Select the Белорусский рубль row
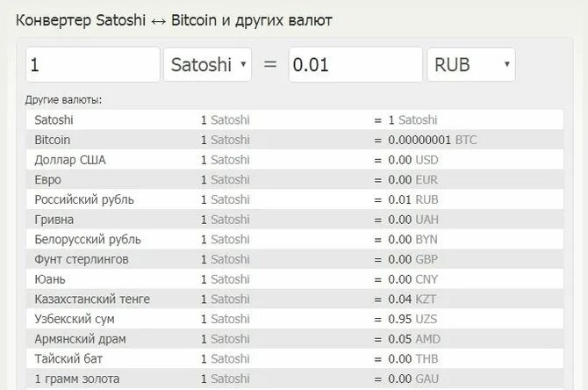The width and height of the screenshot is (588, 390). (x=295, y=240)
